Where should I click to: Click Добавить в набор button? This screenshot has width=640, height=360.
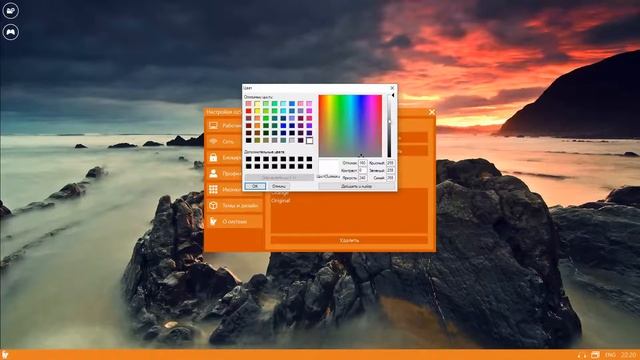pyautogui.click(x=357, y=186)
